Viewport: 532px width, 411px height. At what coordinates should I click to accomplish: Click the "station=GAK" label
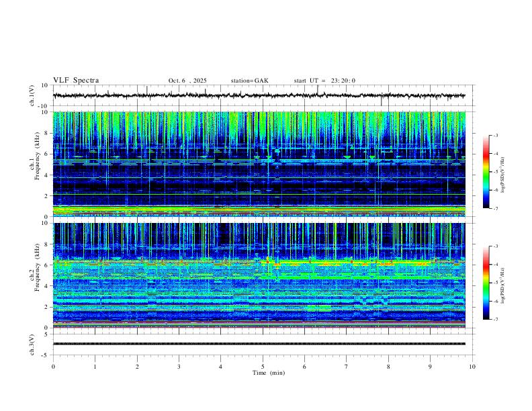(x=249, y=81)
